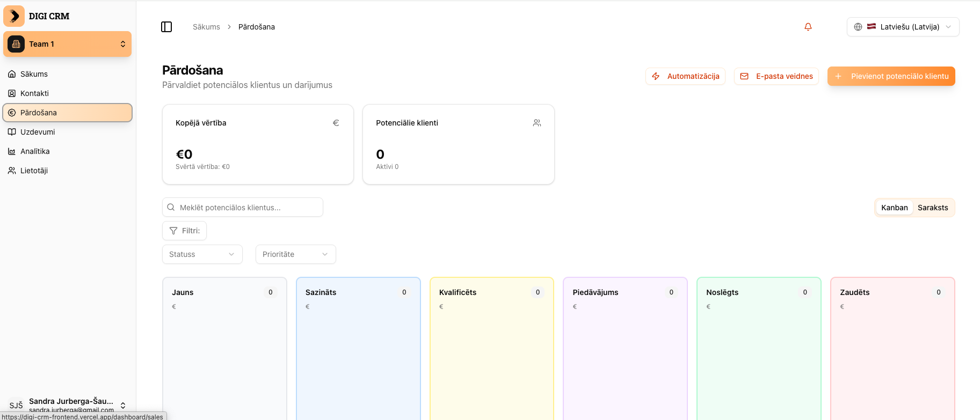Toggle the sidebar panel icon
980x420 pixels.
166,27
